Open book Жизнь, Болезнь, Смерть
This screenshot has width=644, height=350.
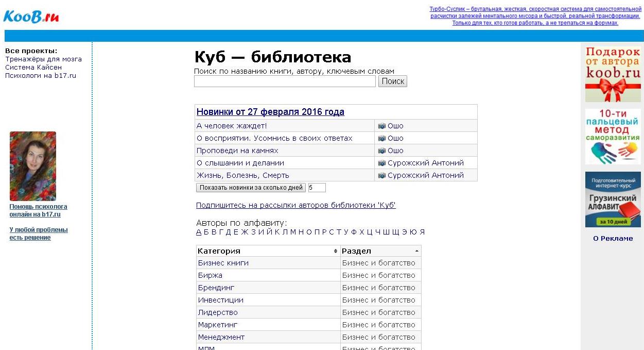243,175
